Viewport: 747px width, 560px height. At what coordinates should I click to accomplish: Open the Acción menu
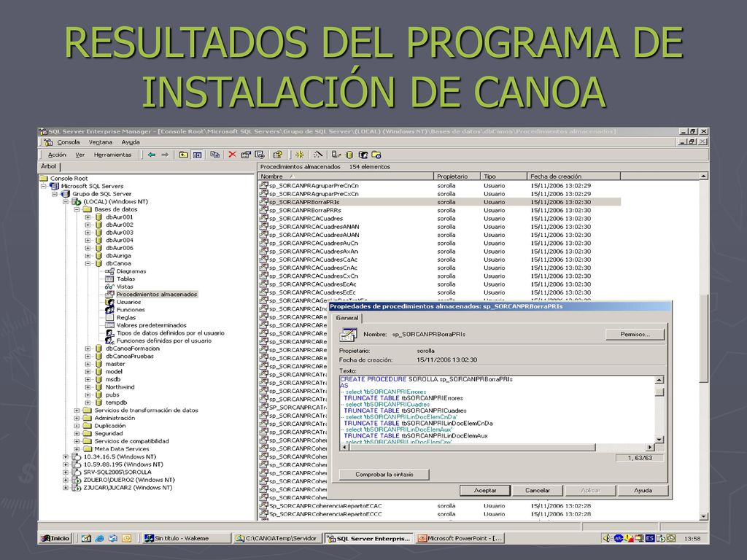pos(57,155)
